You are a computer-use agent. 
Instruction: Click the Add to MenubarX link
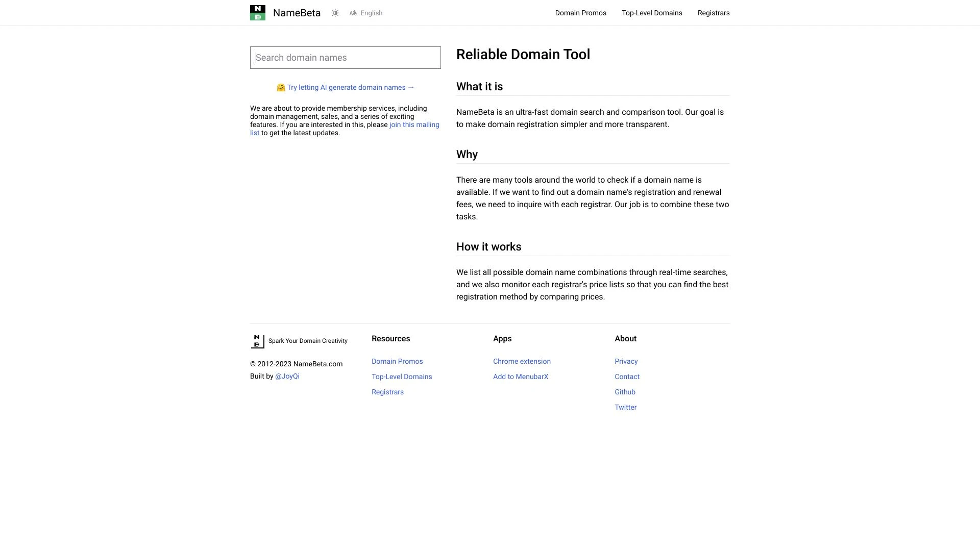[x=520, y=376]
